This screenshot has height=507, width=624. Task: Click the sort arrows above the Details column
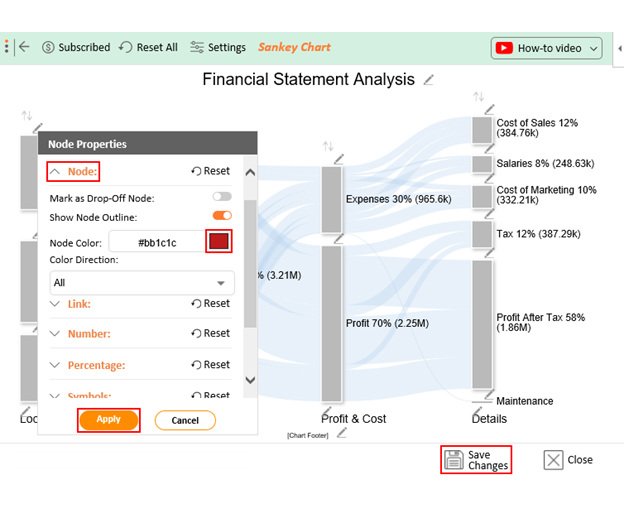click(x=478, y=96)
